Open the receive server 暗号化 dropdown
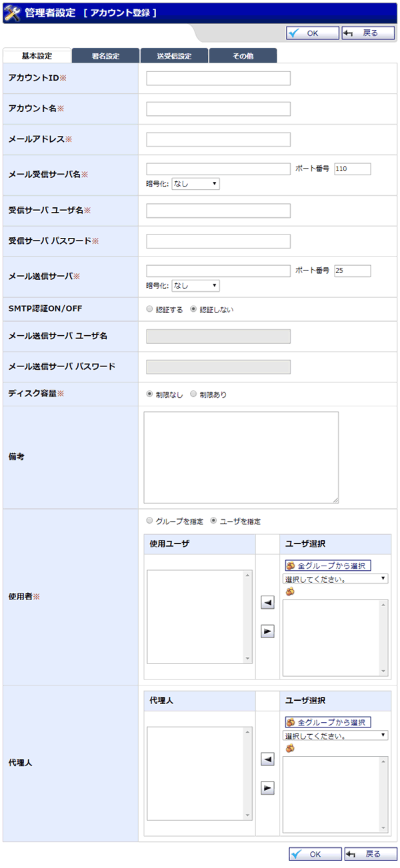 pos(195,183)
